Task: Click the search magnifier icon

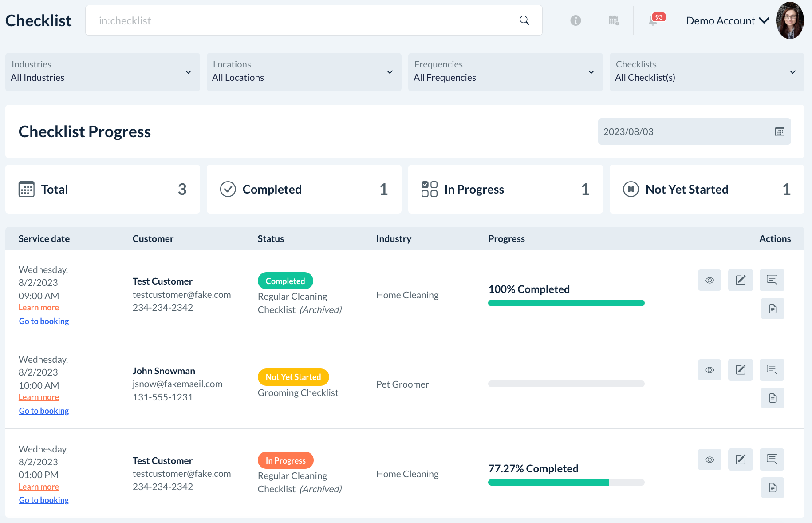Action: tap(524, 20)
